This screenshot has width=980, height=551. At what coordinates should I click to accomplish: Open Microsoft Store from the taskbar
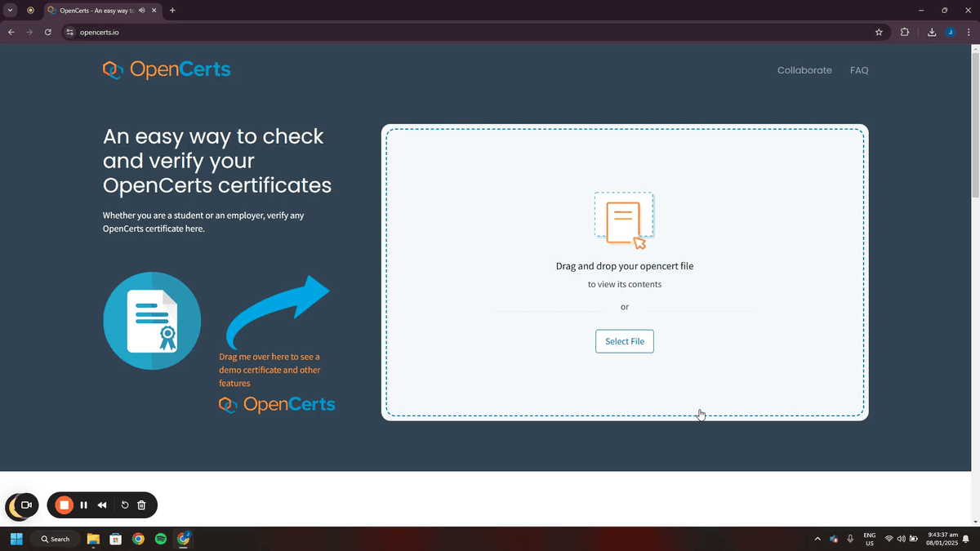116,539
